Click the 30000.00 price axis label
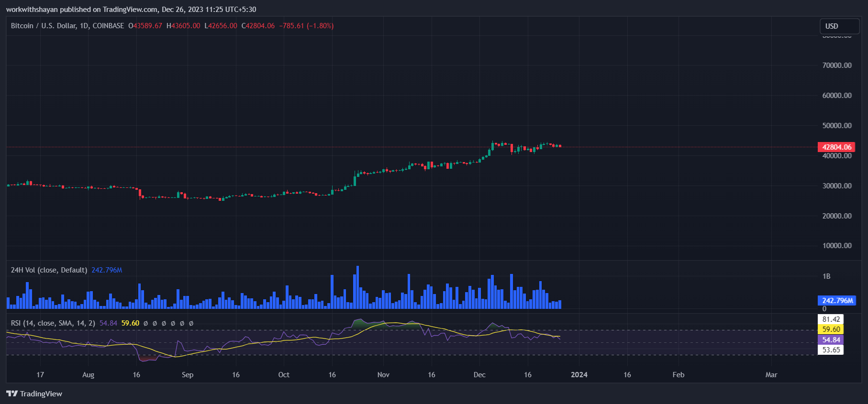This screenshot has width=868, height=404. coord(837,186)
